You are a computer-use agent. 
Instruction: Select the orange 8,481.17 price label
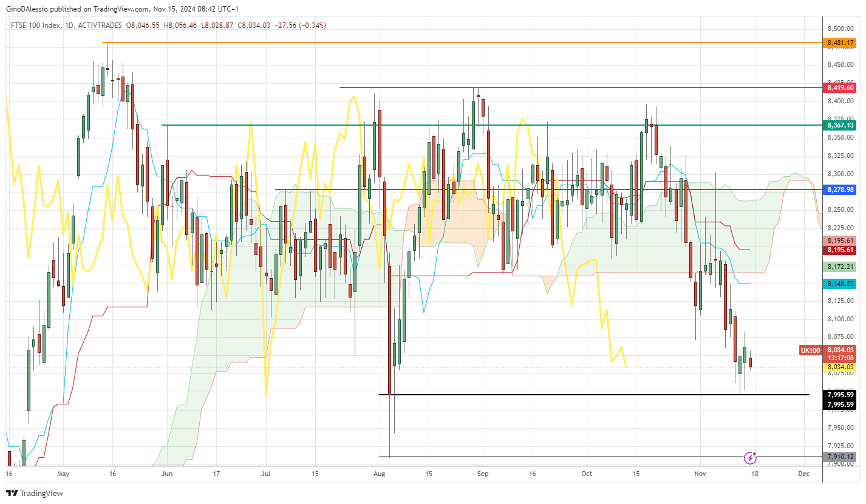(840, 43)
